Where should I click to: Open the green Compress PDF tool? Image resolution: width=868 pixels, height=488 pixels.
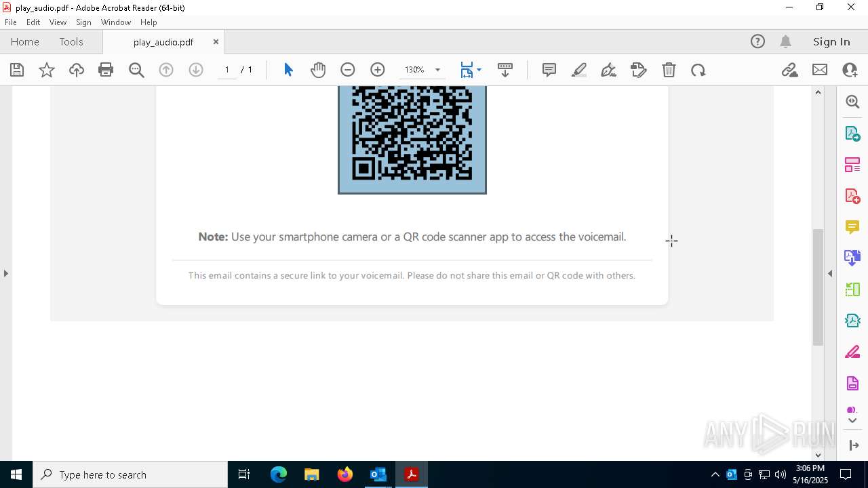pos(852,289)
